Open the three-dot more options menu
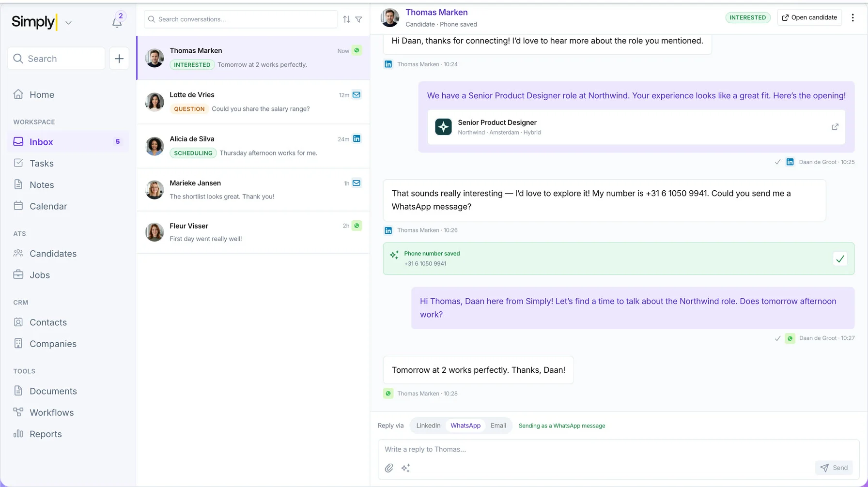This screenshot has height=487, width=868. tap(853, 17)
